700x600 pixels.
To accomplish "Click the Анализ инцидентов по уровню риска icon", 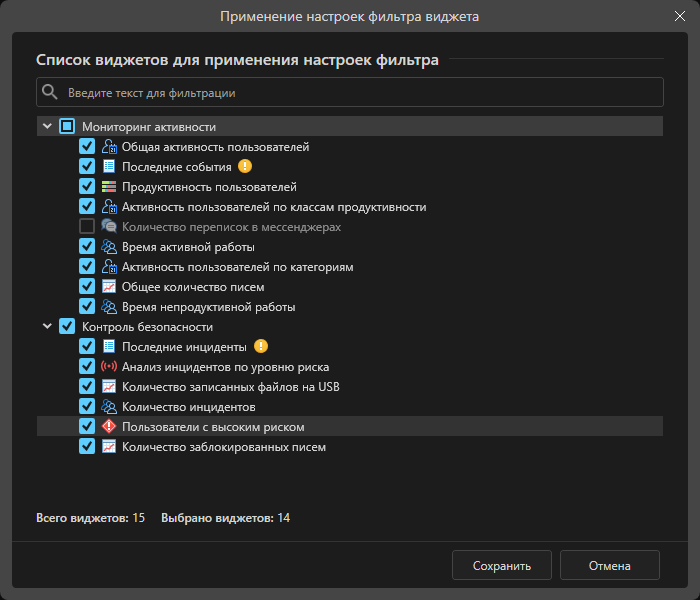I will pyautogui.click(x=109, y=367).
